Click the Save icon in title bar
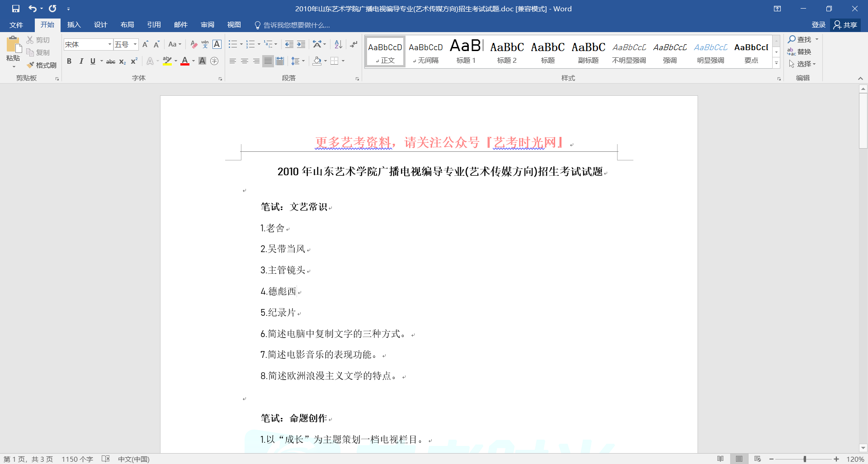The image size is (868, 464). pyautogui.click(x=16, y=9)
